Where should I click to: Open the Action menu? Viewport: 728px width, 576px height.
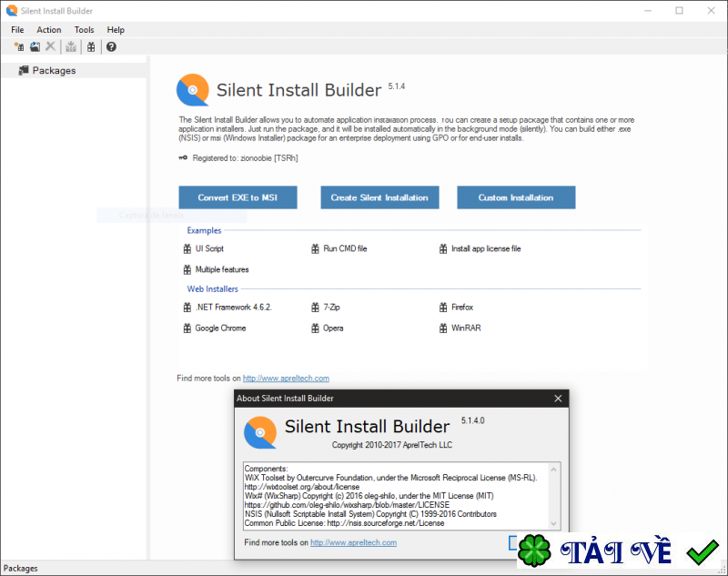49,30
